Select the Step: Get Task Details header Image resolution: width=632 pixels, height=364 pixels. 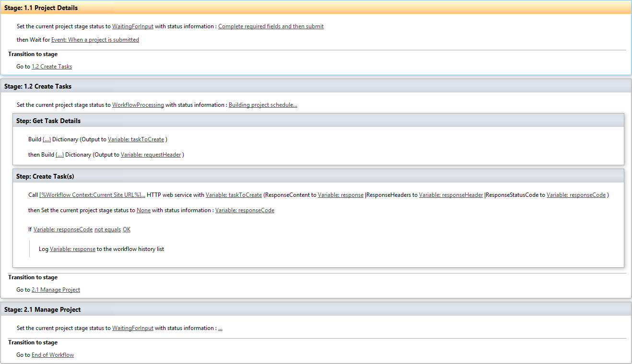[318, 121]
